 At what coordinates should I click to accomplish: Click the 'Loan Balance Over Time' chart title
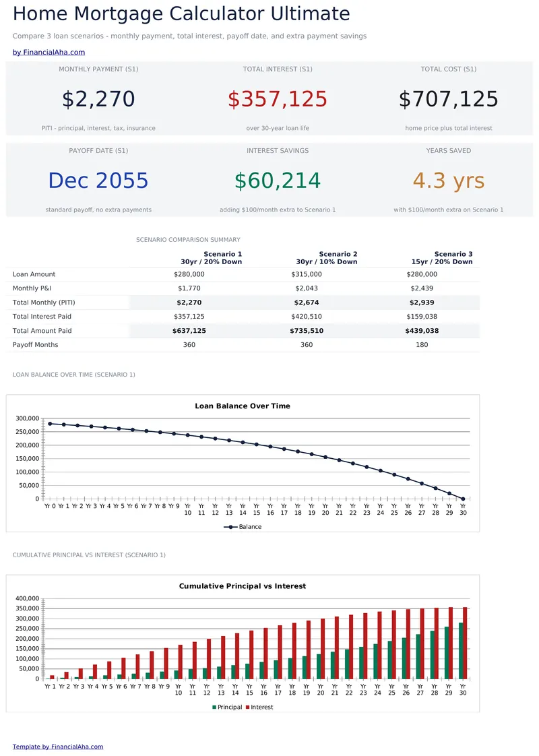tap(243, 406)
